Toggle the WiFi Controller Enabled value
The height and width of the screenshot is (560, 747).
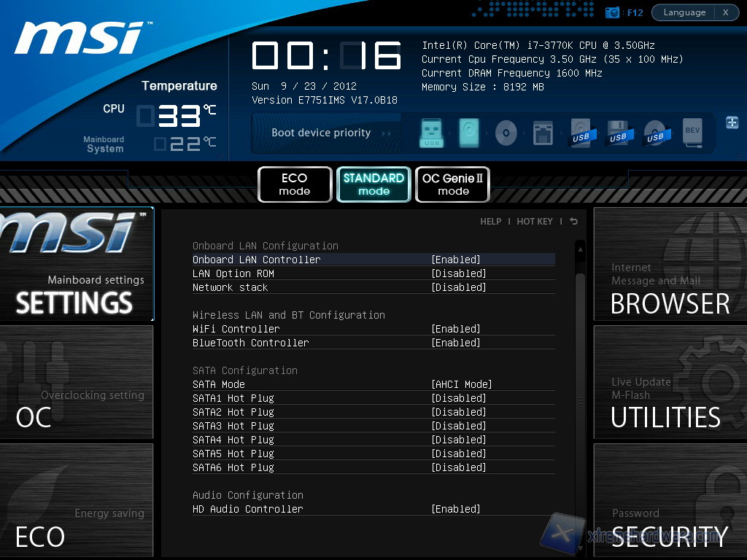pyautogui.click(x=456, y=329)
